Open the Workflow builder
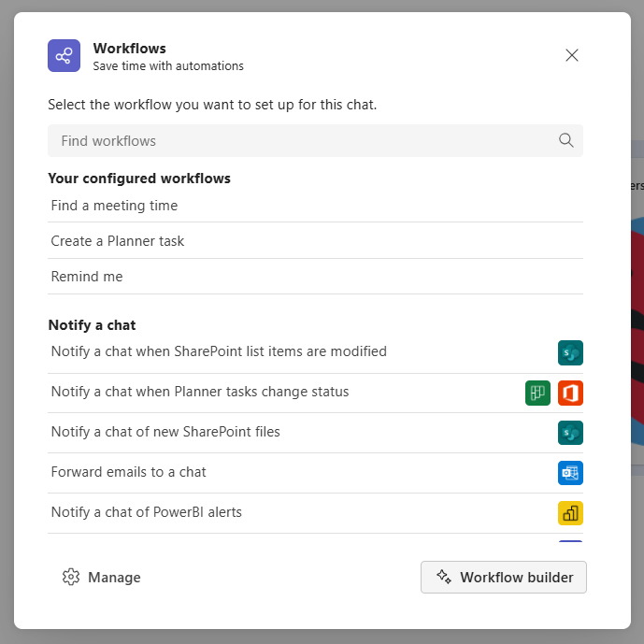Screen dimensions: 644x644 pos(504,577)
